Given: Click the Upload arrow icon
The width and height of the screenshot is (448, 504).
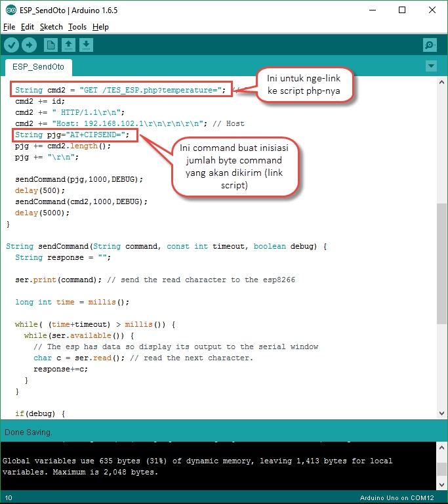Looking at the screenshot, I should click(30, 45).
